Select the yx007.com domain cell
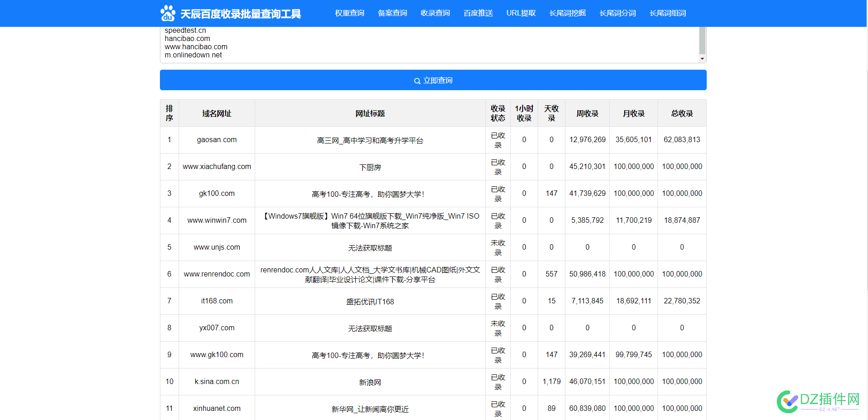 [217, 328]
